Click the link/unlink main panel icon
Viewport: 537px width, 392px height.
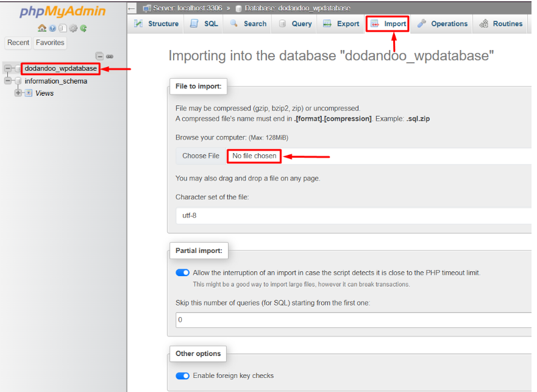tap(110, 56)
